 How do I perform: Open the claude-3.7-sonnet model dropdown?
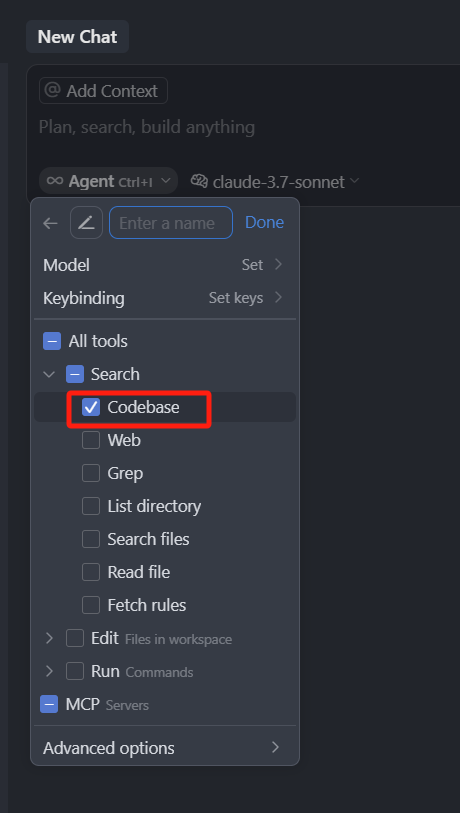coord(275,181)
